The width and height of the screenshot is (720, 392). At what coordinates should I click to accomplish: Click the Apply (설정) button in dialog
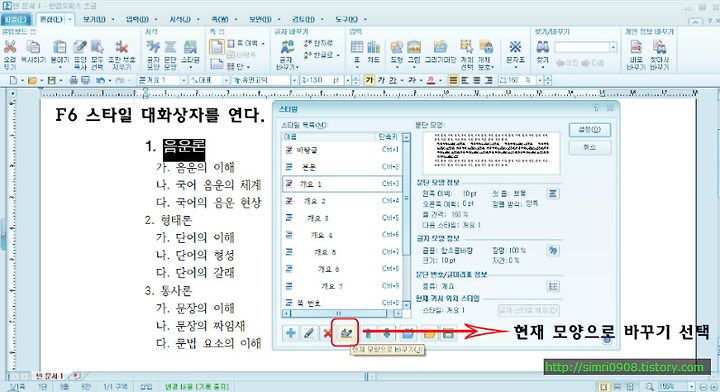point(590,130)
